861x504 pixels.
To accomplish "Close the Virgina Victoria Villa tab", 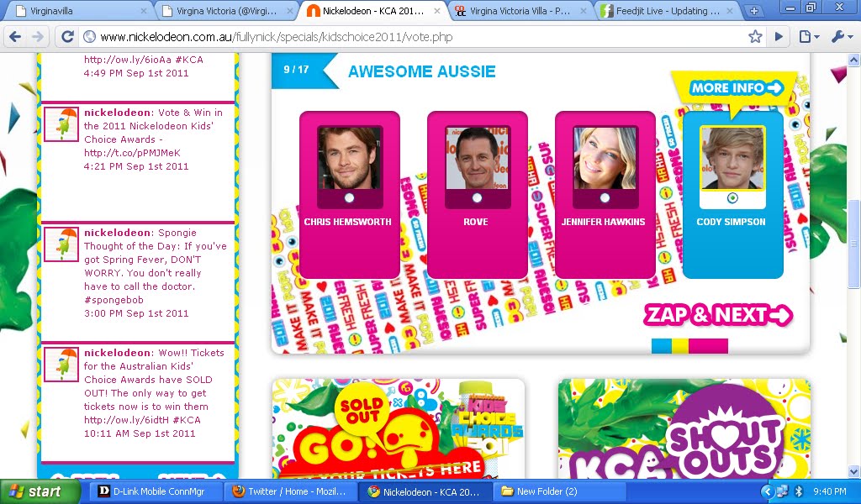I will 584,10.
